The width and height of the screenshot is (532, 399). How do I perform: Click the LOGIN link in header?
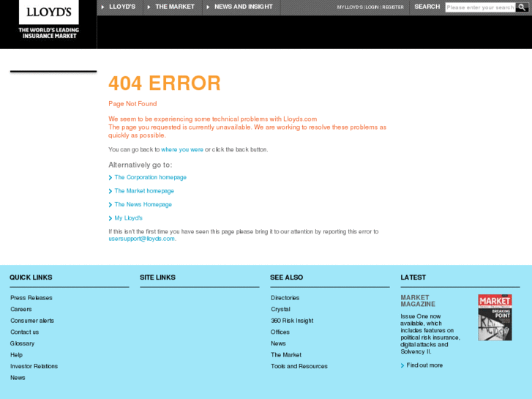pyautogui.click(x=372, y=7)
